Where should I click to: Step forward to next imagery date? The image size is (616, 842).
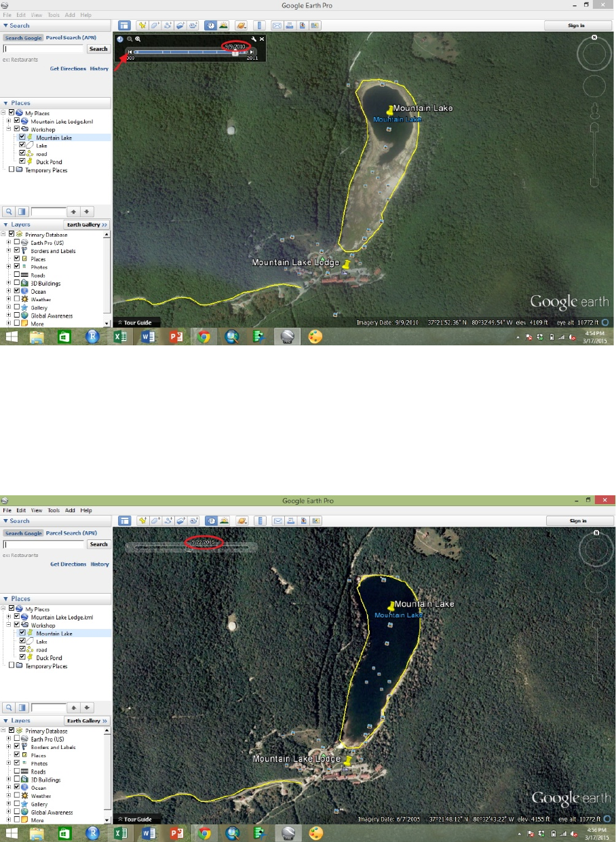point(252,52)
